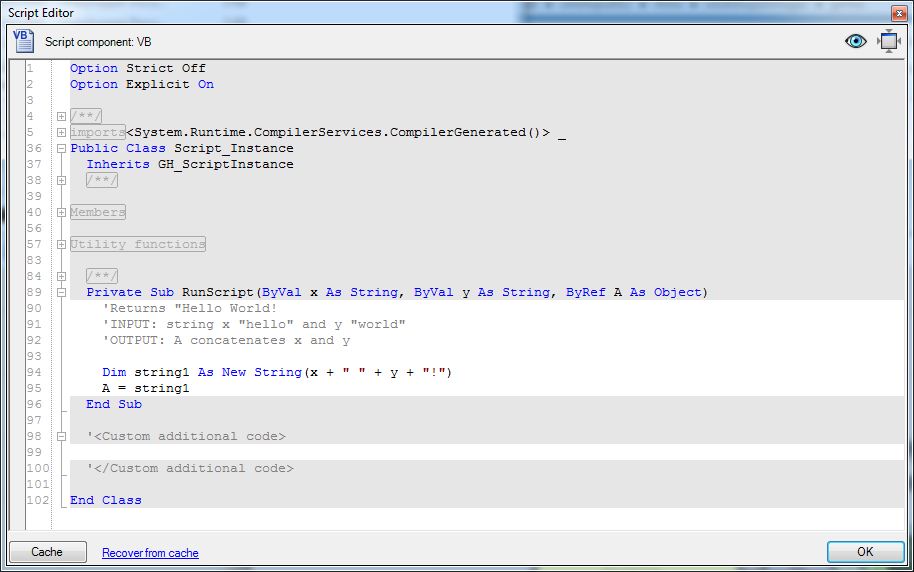
Task: Click the '</Custom additional code>' comment
Action: 190,468
